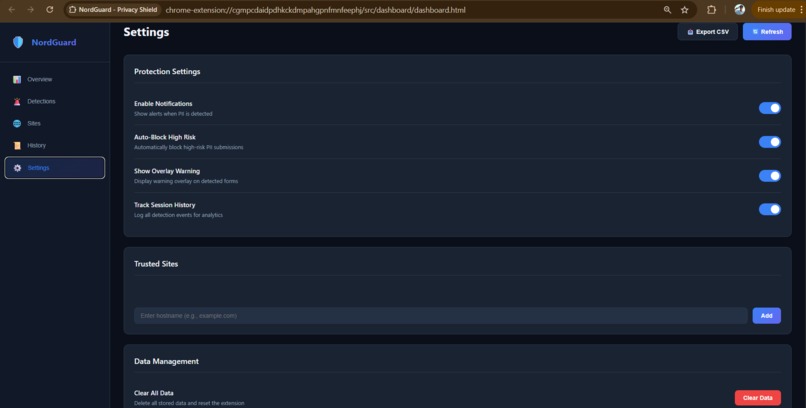Select the Settings section label
The width and height of the screenshot is (806, 408).
[x=39, y=168]
